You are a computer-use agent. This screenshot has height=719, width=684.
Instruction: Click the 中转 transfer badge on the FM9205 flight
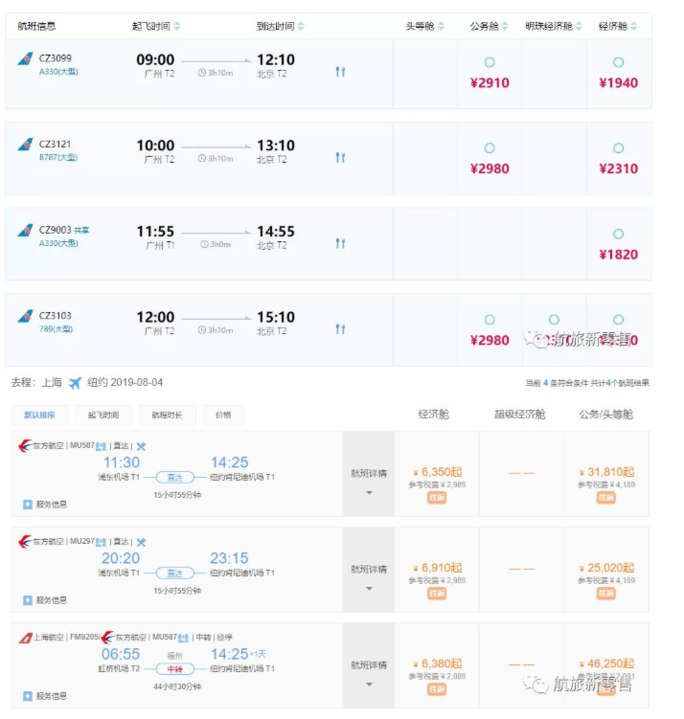click(174, 668)
